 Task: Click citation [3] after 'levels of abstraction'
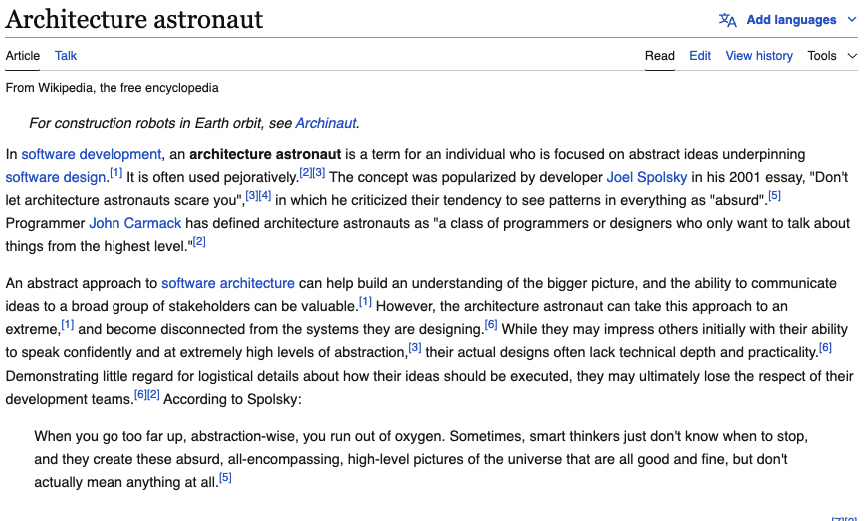[x=415, y=348]
